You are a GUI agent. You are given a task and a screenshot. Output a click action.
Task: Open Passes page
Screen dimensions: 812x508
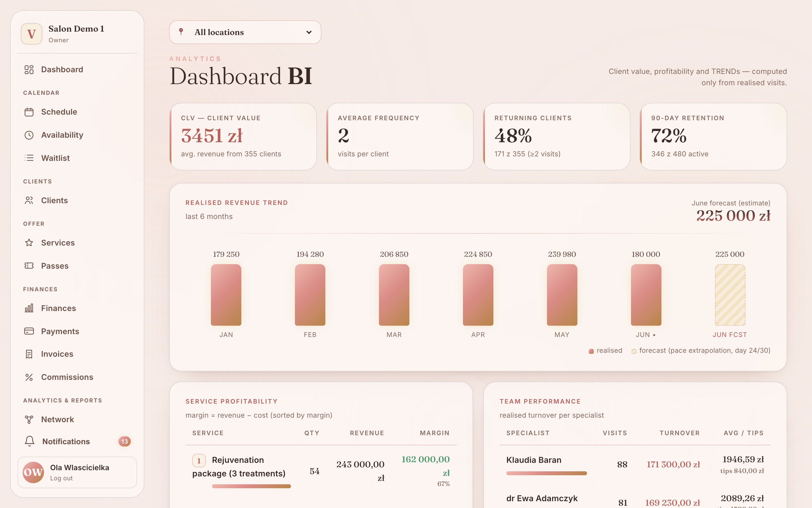point(77,266)
